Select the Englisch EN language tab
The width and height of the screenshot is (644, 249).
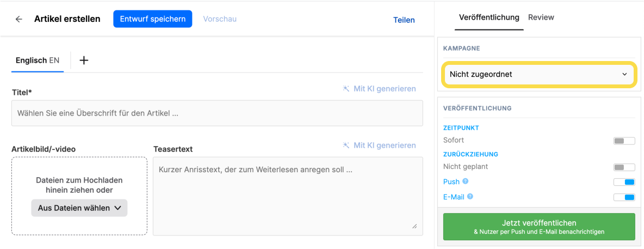[38, 60]
